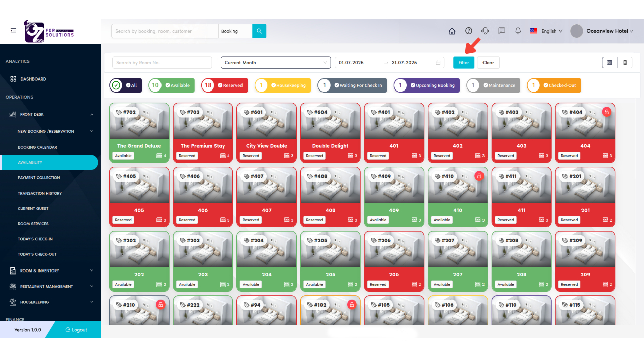Open the messages chat icon
This screenshot has height=362, width=644.
(502, 31)
